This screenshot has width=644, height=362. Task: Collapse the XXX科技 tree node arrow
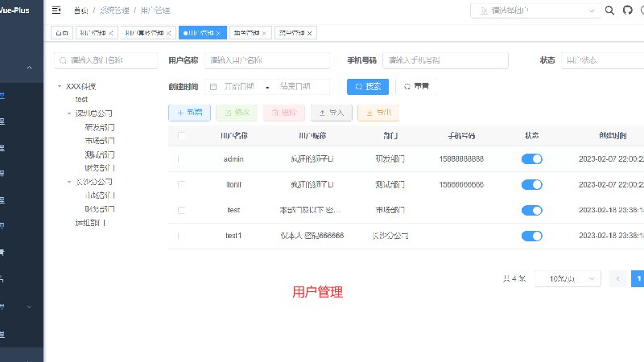coord(60,86)
